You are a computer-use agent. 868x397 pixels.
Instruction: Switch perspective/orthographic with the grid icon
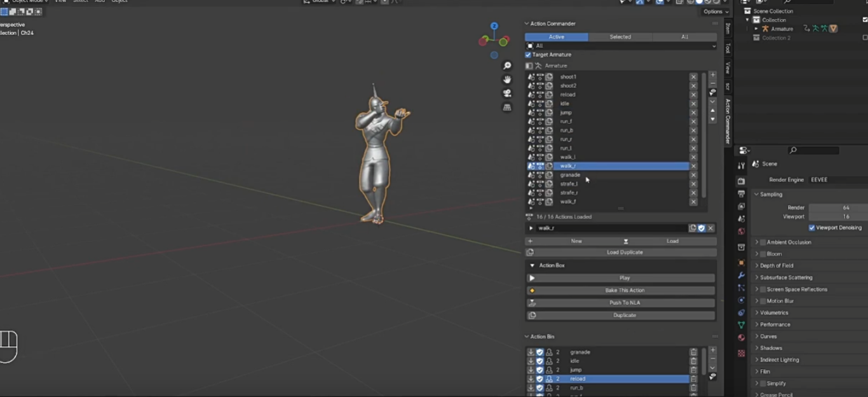coord(507,108)
